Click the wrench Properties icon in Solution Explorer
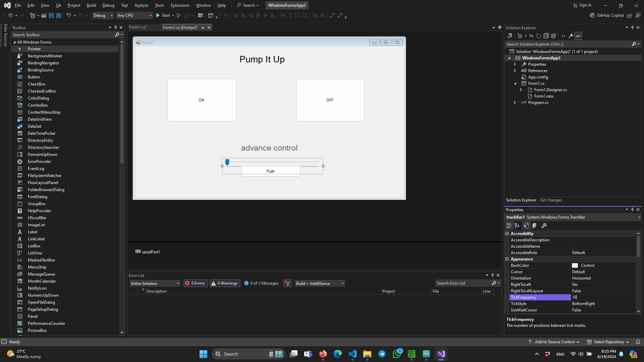644x362 pixels. point(571,36)
